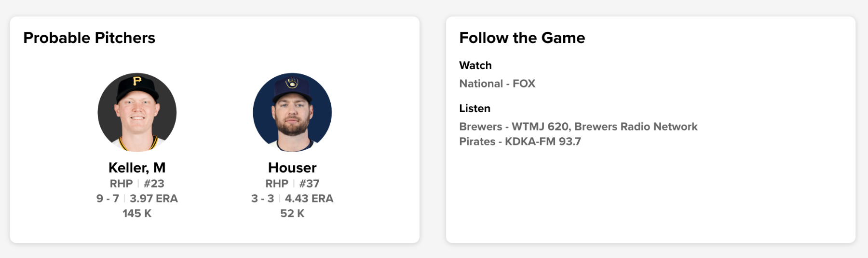868x258 pixels.
Task: Click Houser's jersey number #37
Action: coord(309,184)
